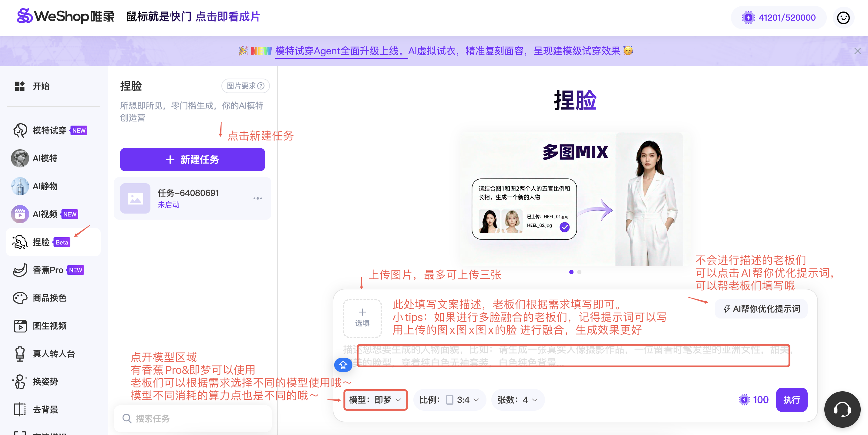This screenshot has width=868, height=435.
Task: Open 商品换色 palette icon in sidebar
Action: [20, 298]
